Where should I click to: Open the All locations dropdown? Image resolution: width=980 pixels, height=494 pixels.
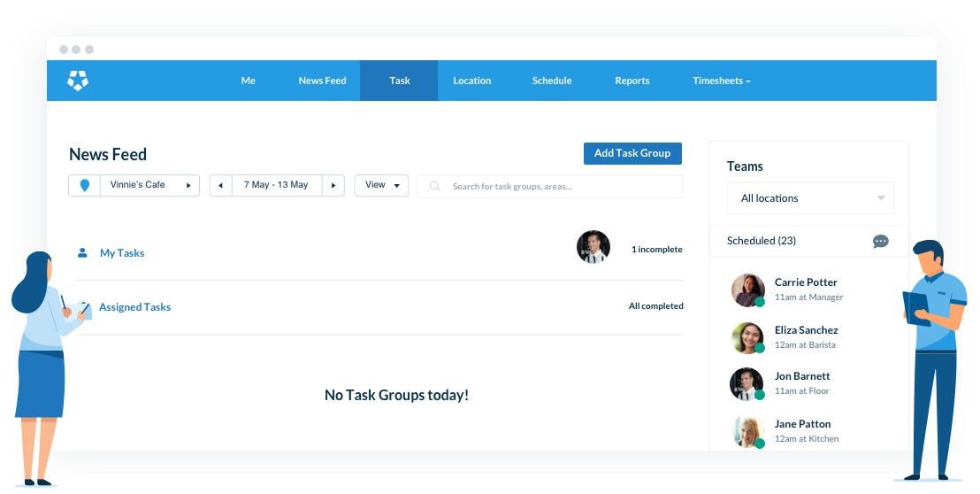click(x=810, y=198)
